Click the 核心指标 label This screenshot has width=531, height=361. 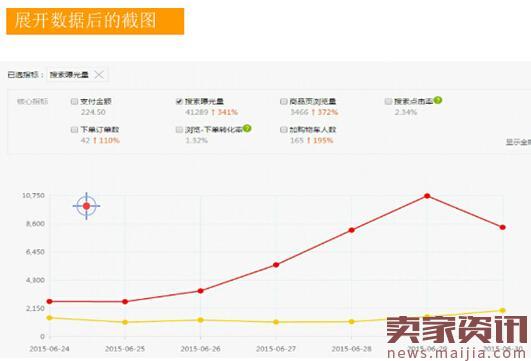tap(33, 101)
